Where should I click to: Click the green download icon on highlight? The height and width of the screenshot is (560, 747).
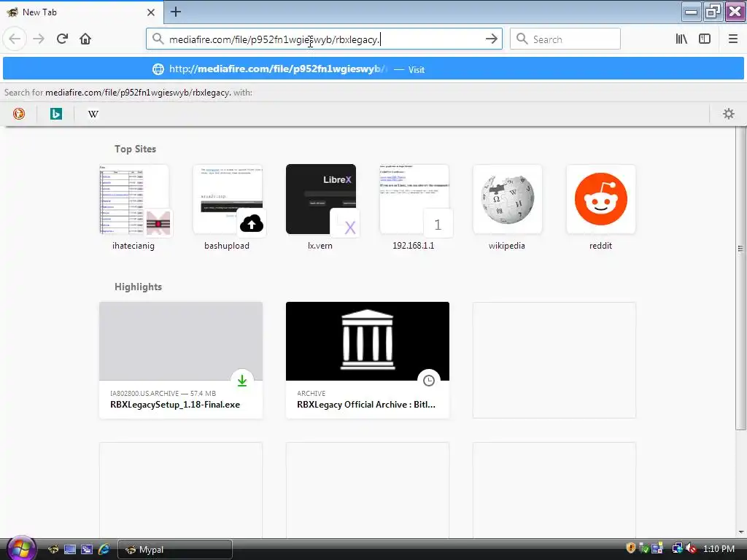click(x=242, y=381)
